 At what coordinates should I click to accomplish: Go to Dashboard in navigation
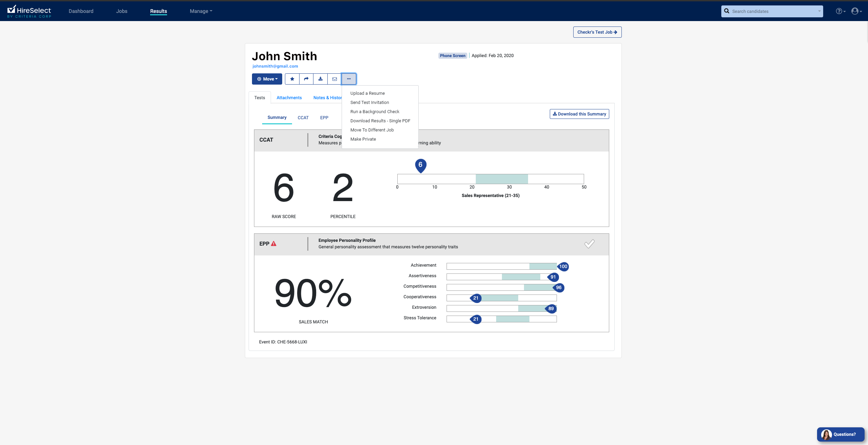point(81,11)
